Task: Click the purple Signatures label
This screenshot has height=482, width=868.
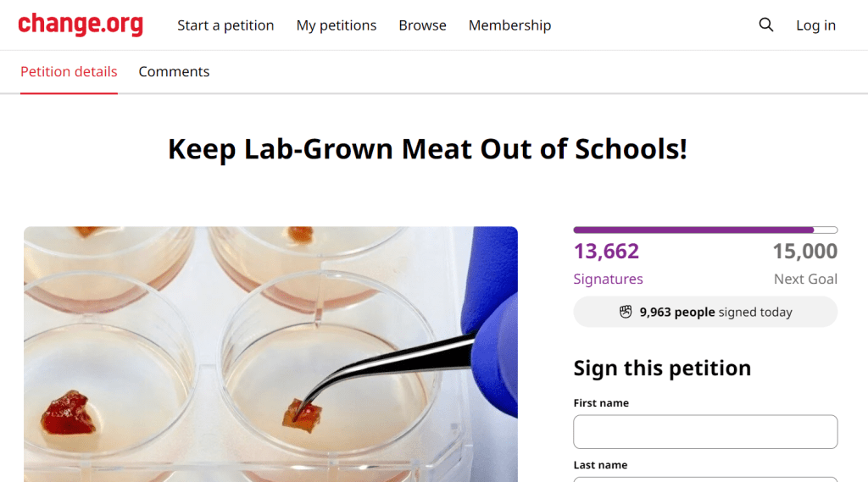Action: [608, 279]
